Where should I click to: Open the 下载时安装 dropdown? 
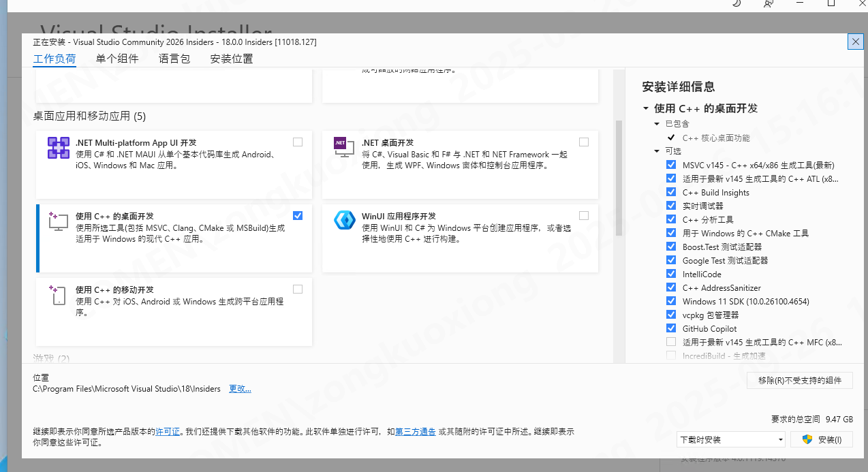point(731,439)
